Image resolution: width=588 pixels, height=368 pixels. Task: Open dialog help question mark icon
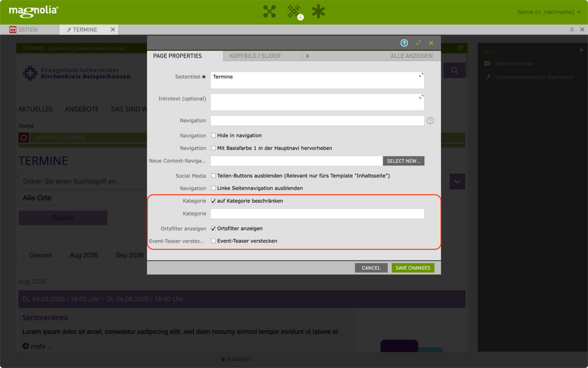pos(404,43)
